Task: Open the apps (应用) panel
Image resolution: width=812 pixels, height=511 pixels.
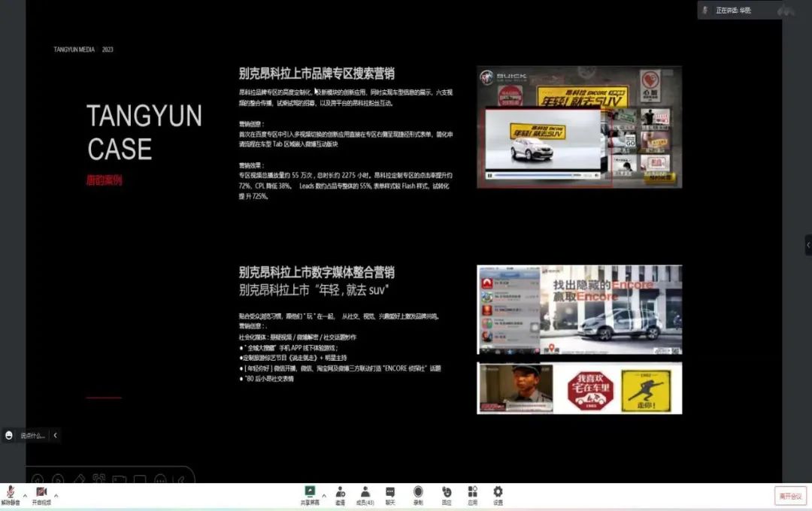Action: 472,495
